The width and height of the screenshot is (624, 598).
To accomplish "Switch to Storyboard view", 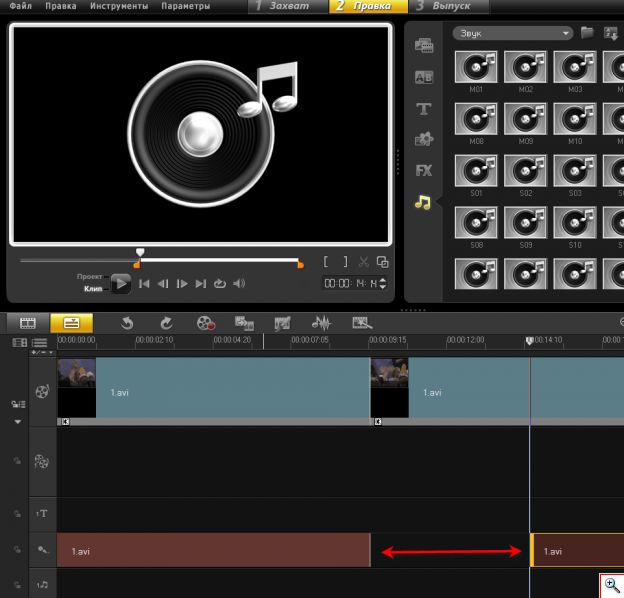I will point(28,322).
